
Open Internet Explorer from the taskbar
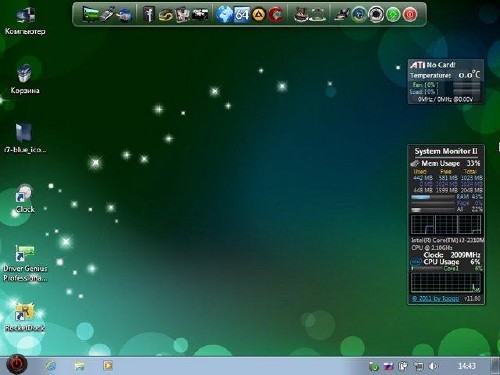[51, 366]
